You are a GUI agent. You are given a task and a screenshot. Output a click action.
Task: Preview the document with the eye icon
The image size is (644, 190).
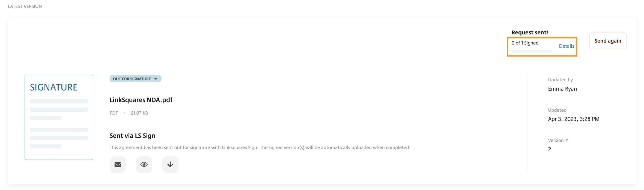(x=144, y=164)
